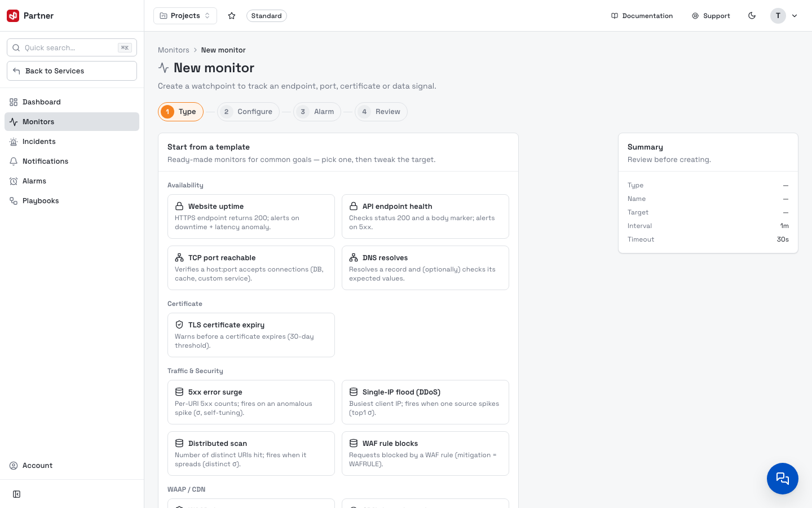Click the Alarms clock icon
Image resolution: width=812 pixels, height=508 pixels.
[x=14, y=181]
